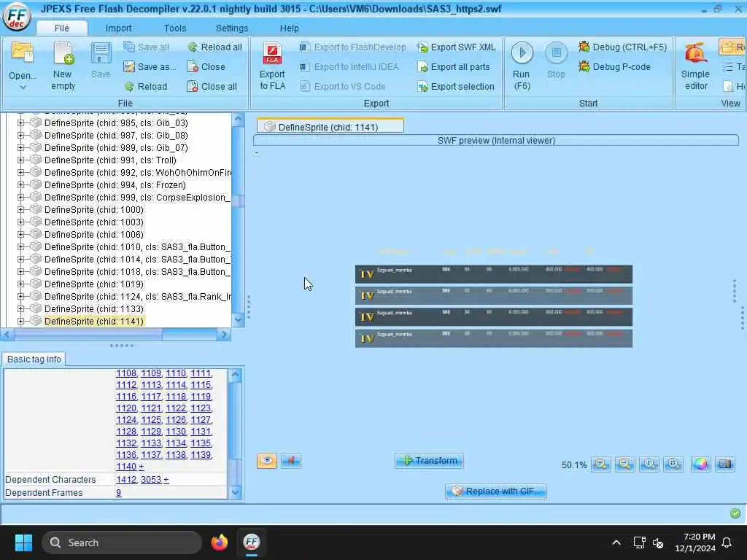Follow needed character link 1124
Viewport: 747px width, 560px height.
coord(126,419)
